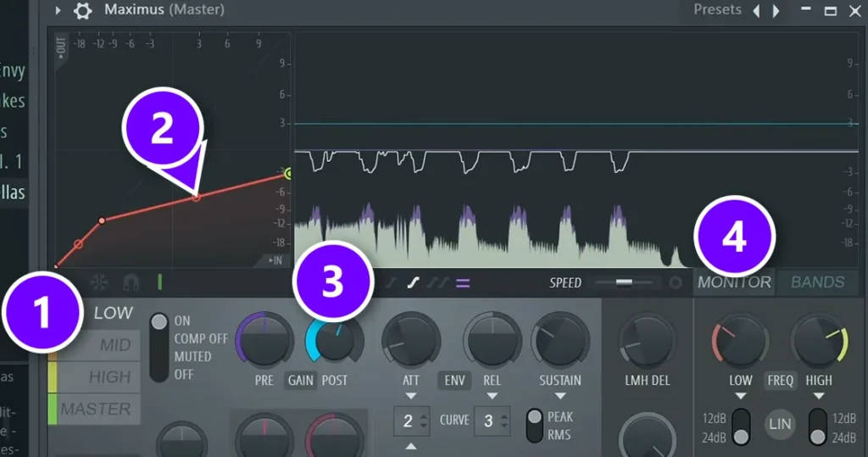Toggle HIGH crossover 12dB/24dB slope switch
Viewport: 868px width, 457px height.
click(x=818, y=427)
